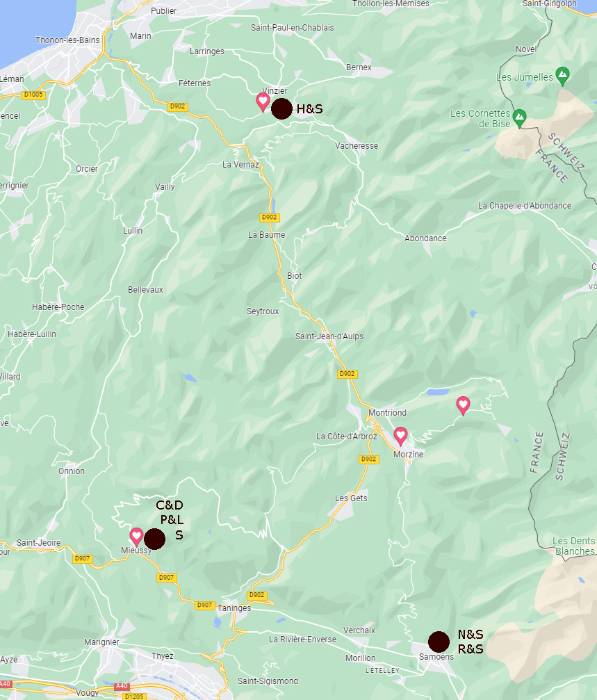Click the Taninges town label

(234, 608)
